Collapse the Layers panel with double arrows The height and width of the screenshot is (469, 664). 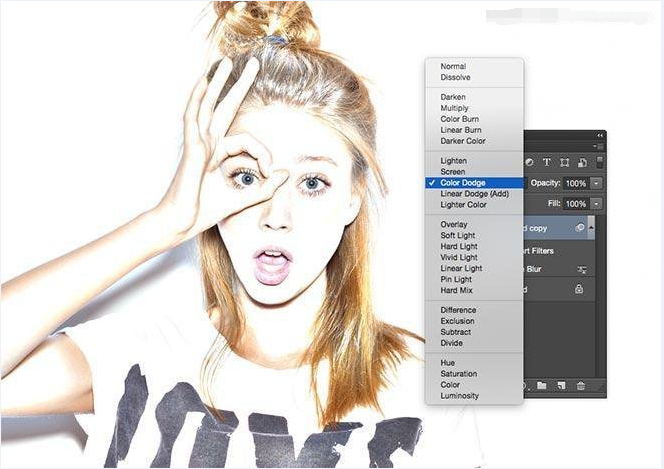pos(600,135)
